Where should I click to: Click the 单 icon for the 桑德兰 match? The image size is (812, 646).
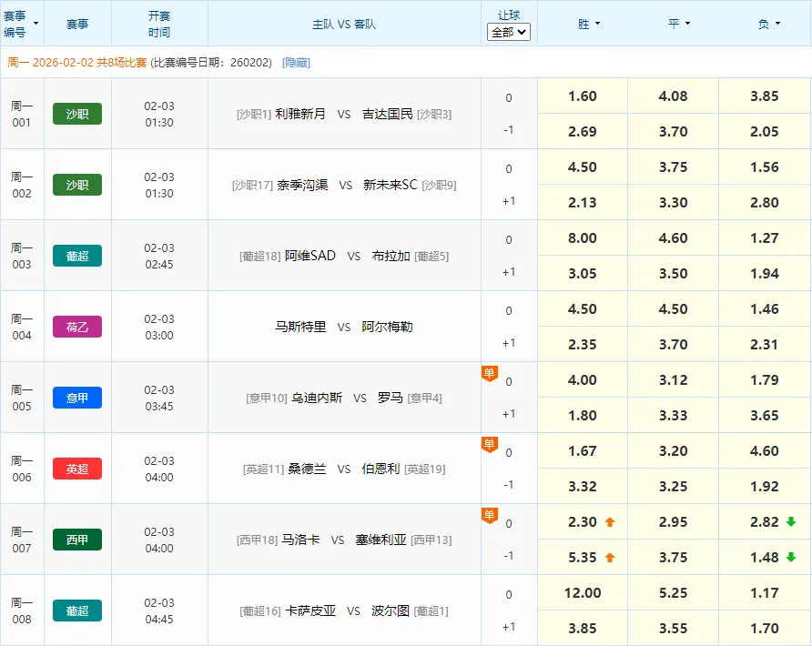pyautogui.click(x=490, y=442)
